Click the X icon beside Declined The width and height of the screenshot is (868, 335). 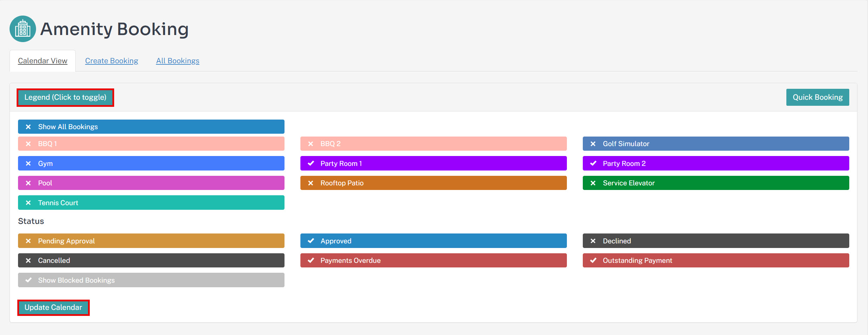coord(593,241)
